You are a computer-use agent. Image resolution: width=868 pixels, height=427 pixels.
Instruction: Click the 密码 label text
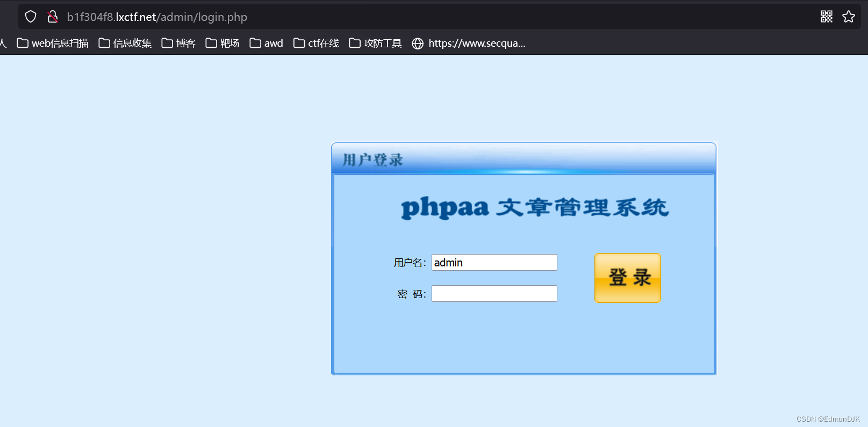412,294
